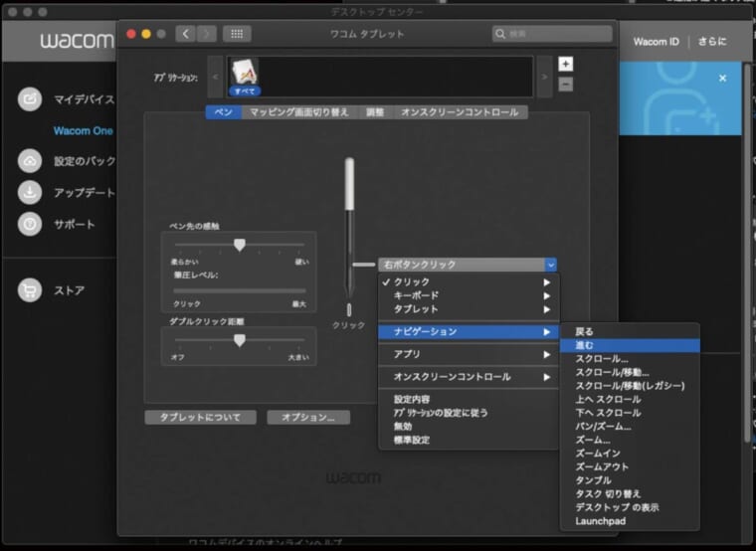756x551 pixels.
Task: Click the アップデート download icon
Action: point(30,192)
